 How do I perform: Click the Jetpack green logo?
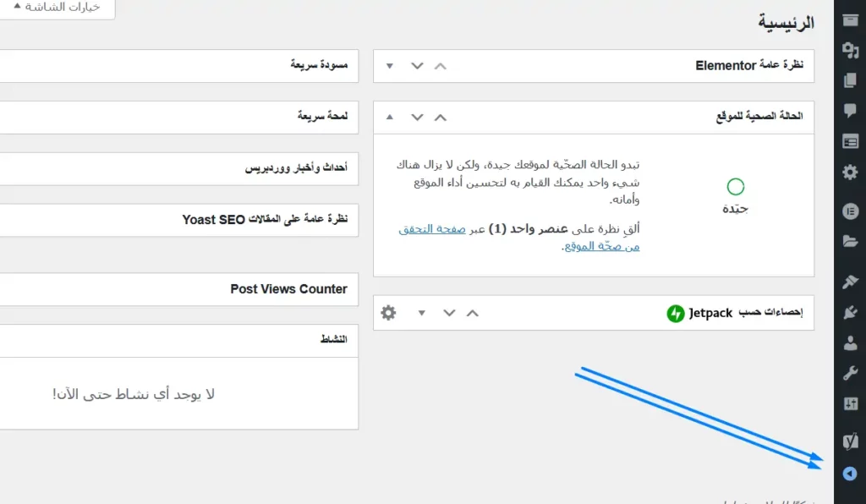(x=675, y=313)
